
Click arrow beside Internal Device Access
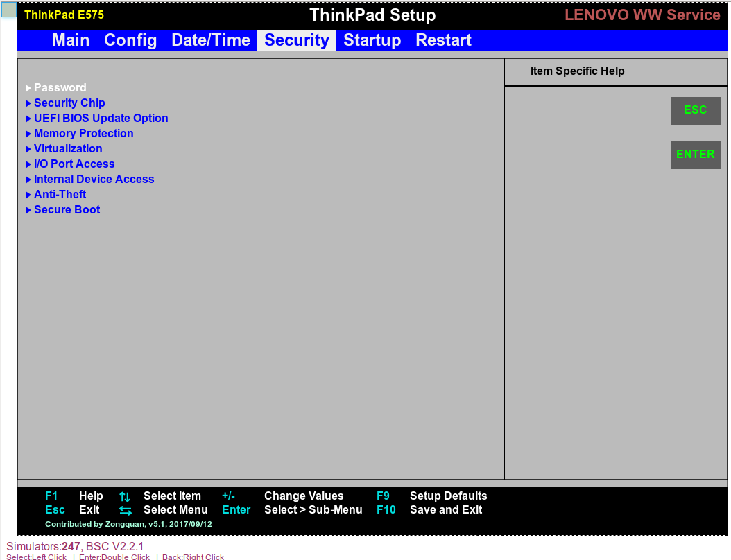tap(28, 180)
